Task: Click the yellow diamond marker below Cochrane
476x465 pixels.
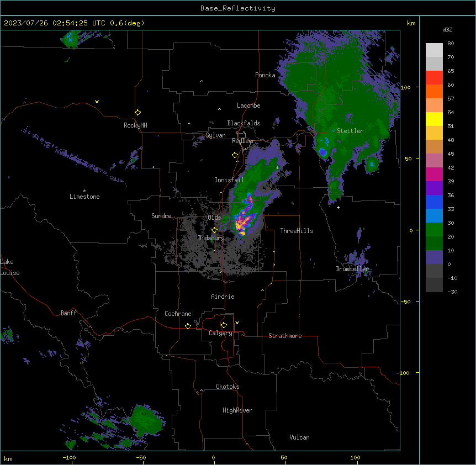Action: [188, 326]
